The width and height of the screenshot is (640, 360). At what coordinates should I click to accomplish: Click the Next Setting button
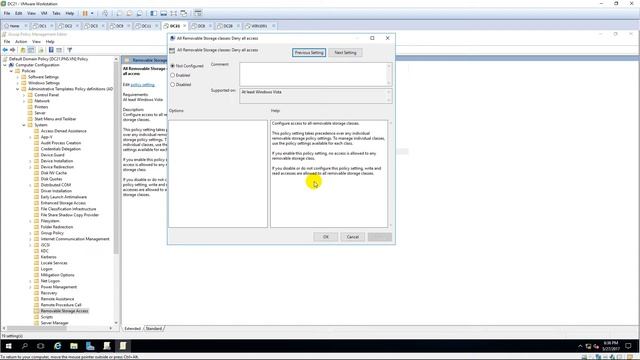pos(345,53)
